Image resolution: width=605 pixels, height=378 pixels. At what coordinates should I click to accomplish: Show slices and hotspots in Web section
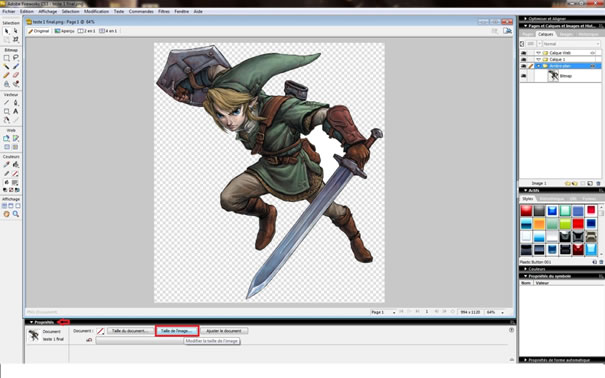pyautogui.click(x=15, y=147)
